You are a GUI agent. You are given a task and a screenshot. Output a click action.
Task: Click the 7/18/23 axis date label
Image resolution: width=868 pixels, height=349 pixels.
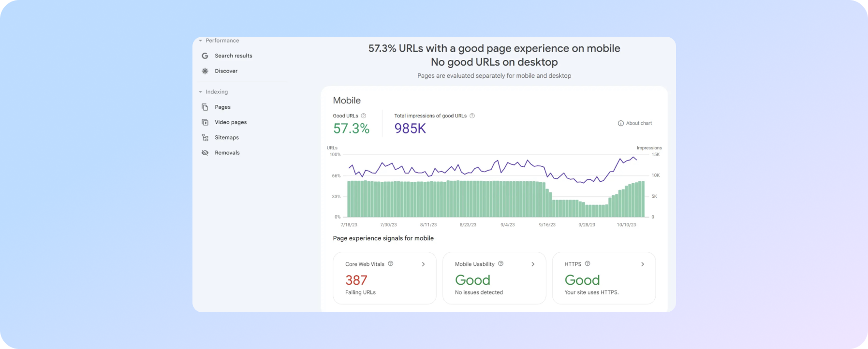point(349,225)
